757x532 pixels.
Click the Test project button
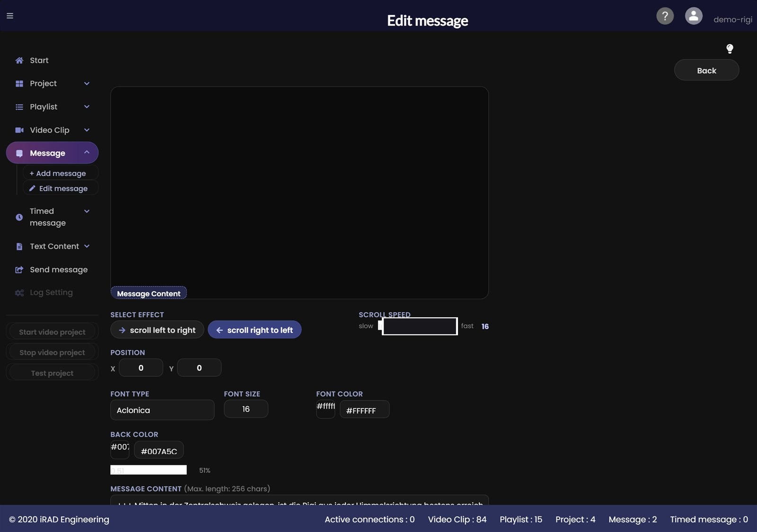tap(52, 373)
